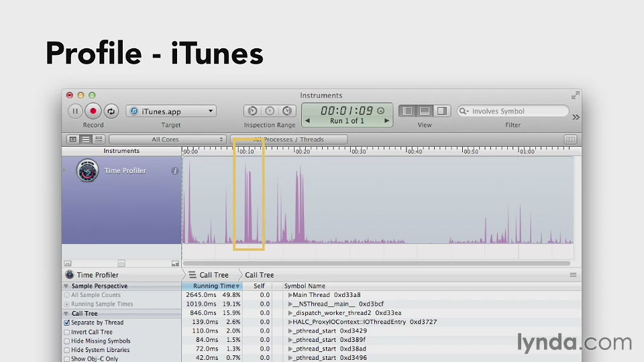Set the inspection range start marker
Screen dimensions: 644x362
253,111
